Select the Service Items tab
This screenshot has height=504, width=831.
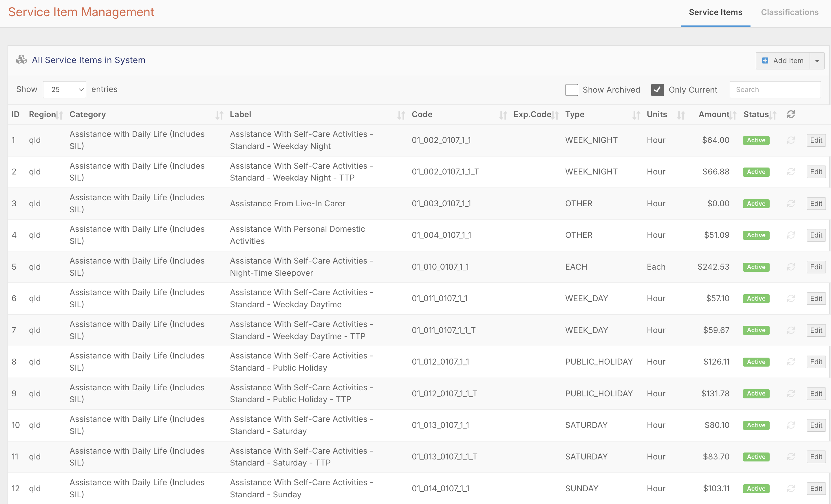click(x=715, y=12)
